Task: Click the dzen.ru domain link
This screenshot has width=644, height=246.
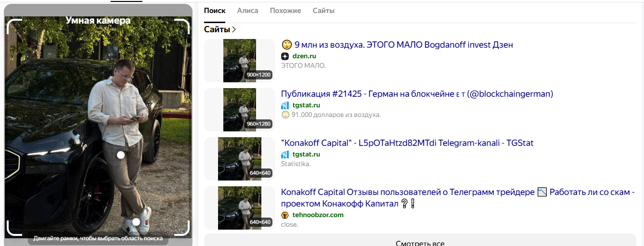Action: (x=304, y=56)
